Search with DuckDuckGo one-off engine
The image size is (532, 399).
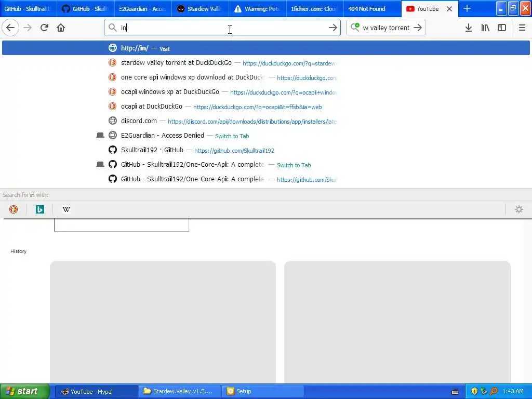point(14,209)
